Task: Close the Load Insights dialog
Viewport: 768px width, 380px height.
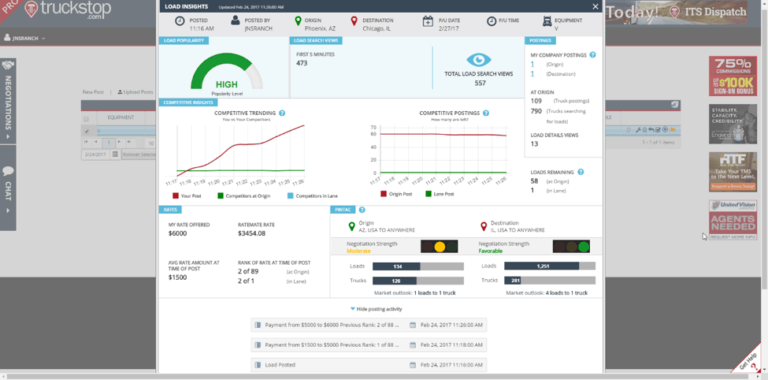Action: pyautogui.click(x=595, y=6)
